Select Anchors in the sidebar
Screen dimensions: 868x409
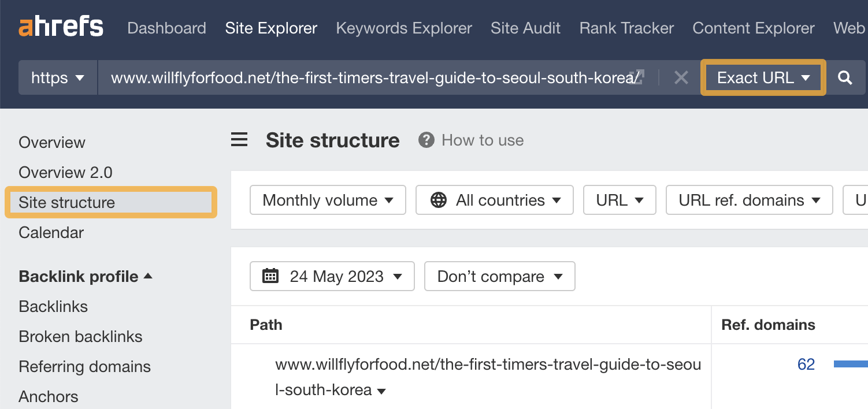point(48,396)
